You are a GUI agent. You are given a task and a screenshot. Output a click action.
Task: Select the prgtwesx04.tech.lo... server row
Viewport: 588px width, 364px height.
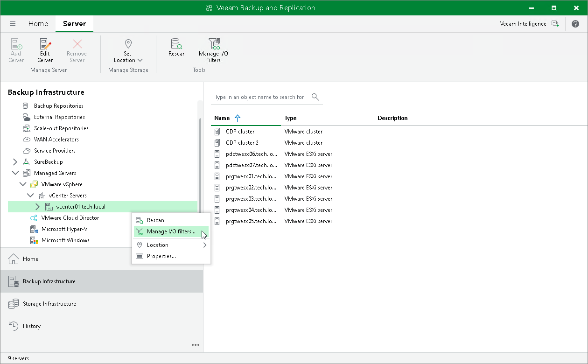[399, 210]
